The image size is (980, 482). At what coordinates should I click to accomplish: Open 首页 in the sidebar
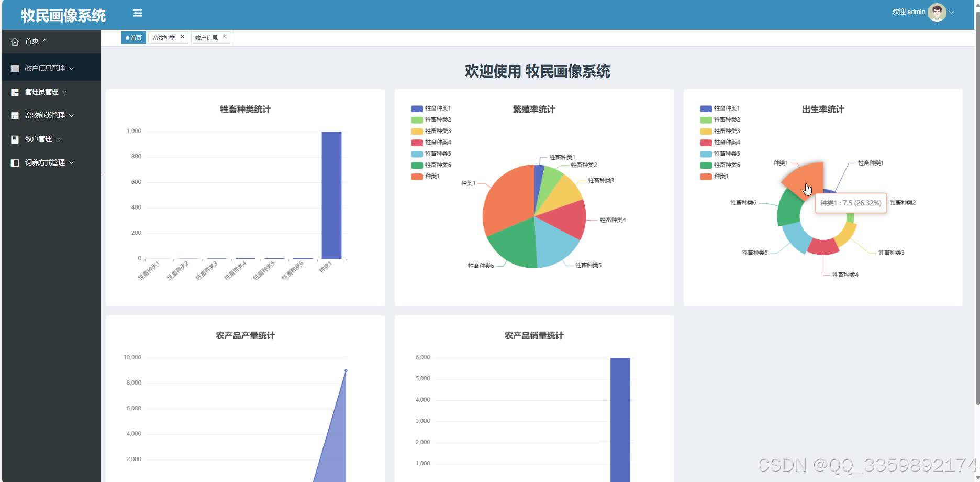[51, 41]
